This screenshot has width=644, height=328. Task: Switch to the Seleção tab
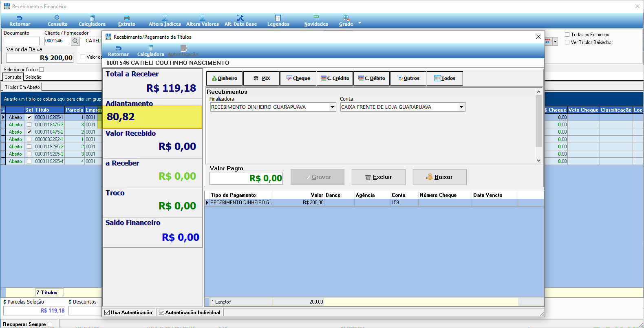coord(33,77)
